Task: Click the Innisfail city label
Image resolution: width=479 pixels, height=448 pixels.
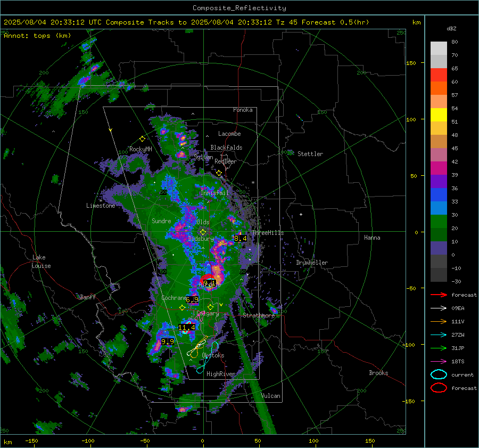Action: [x=214, y=193]
